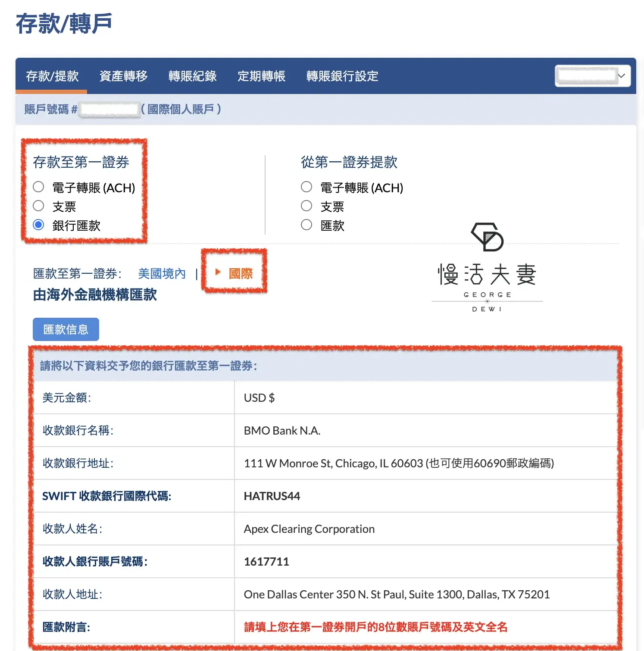This screenshot has height=651, width=644.
Task: Choose deposit by 支票 radio option
Action: [x=38, y=206]
